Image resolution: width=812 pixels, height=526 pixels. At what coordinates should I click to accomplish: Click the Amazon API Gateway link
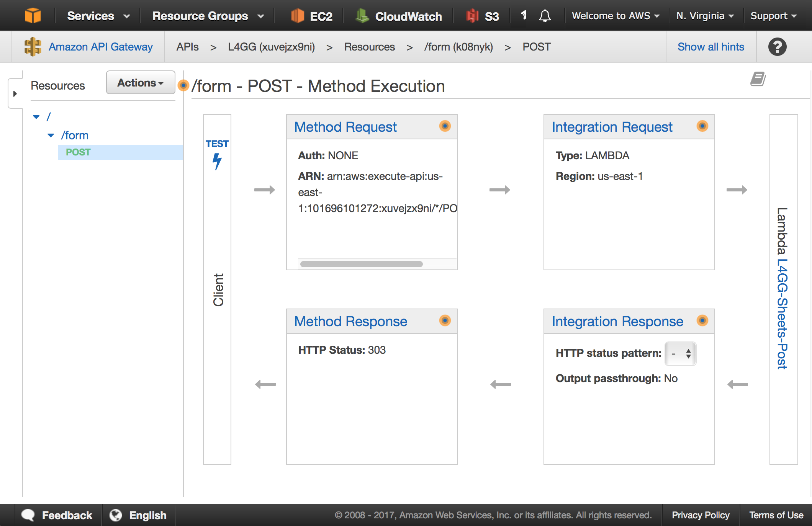pos(101,47)
